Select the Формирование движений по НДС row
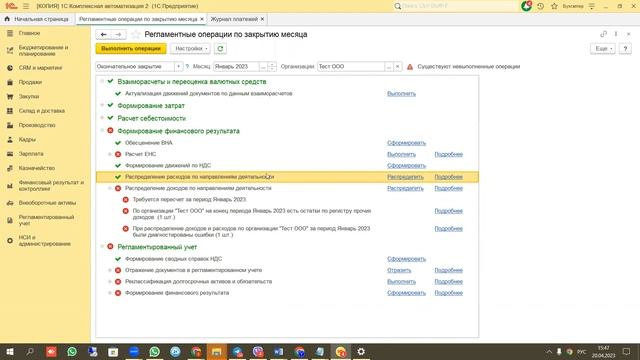Image resolution: width=640 pixels, height=360 pixels. pyautogui.click(x=287, y=165)
